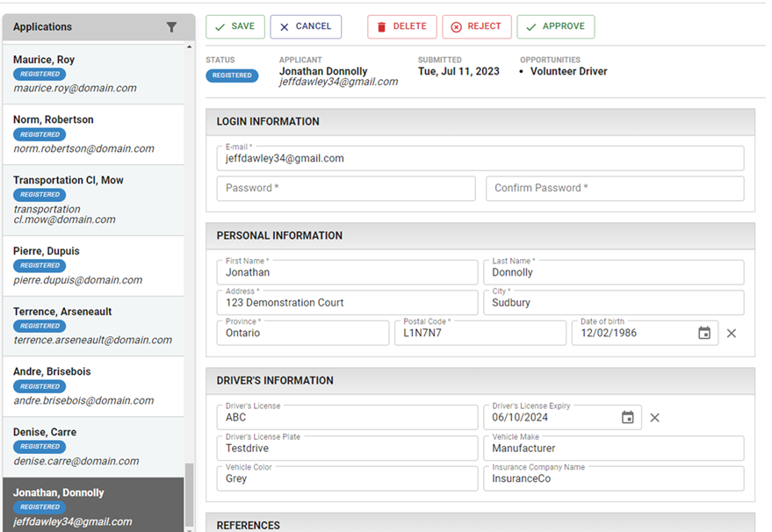Cancel the application edits
The width and height of the screenshot is (772, 532).
pyautogui.click(x=306, y=26)
